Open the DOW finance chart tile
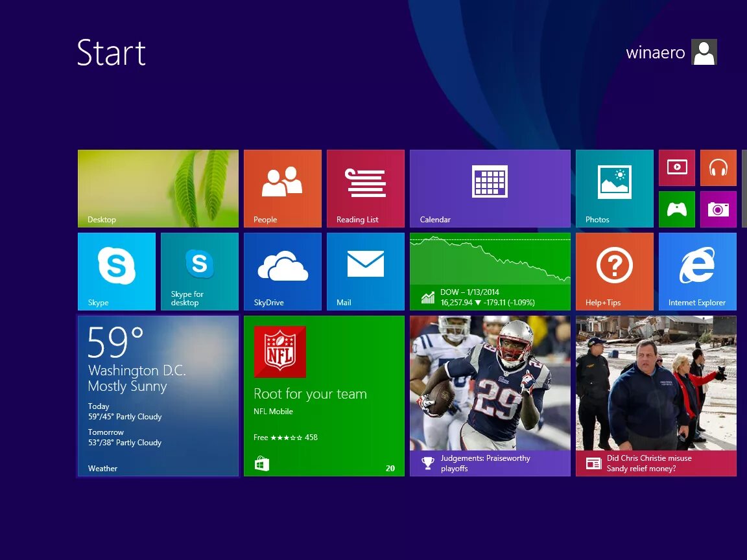This screenshot has width=747, height=560. 490,272
